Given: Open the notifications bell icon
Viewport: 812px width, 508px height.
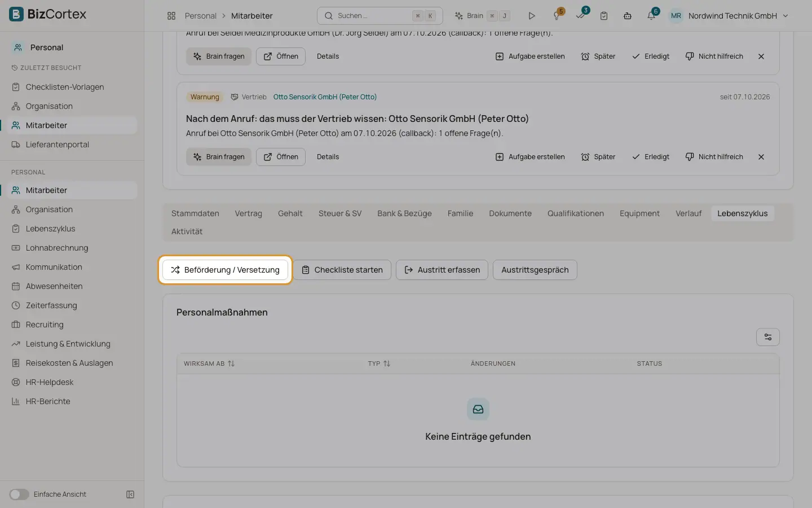Looking at the screenshot, I should point(651,15).
